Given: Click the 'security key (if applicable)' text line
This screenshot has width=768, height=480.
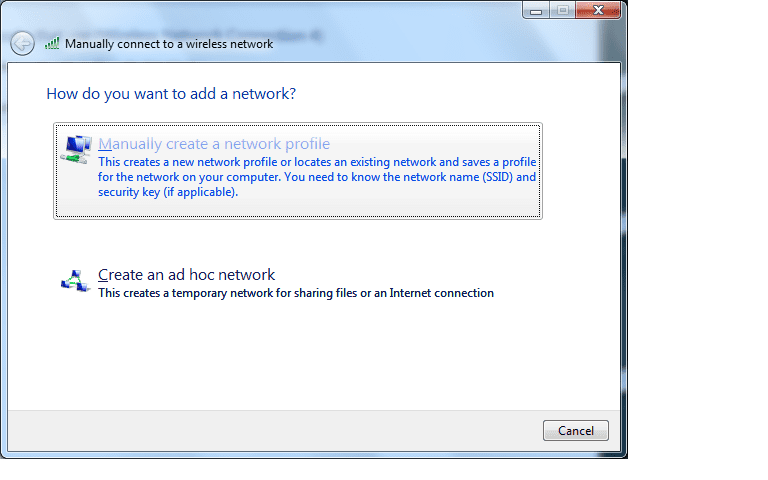Looking at the screenshot, I should [168, 192].
